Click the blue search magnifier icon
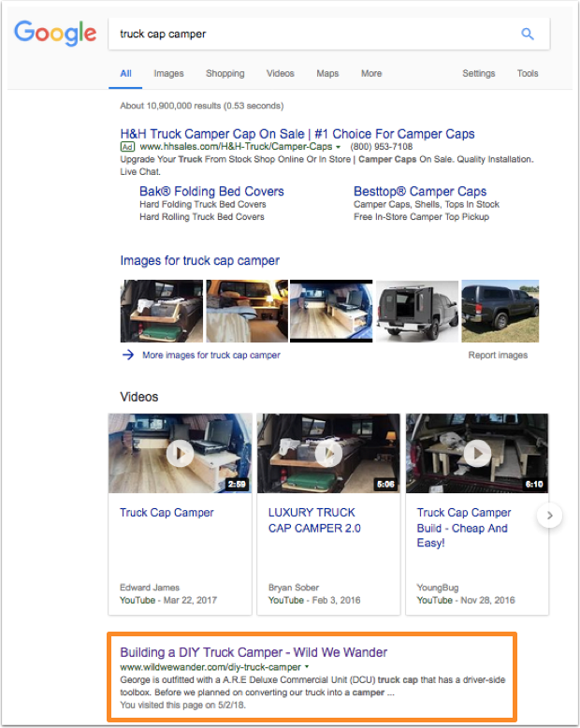The height and width of the screenshot is (728, 580). click(527, 34)
